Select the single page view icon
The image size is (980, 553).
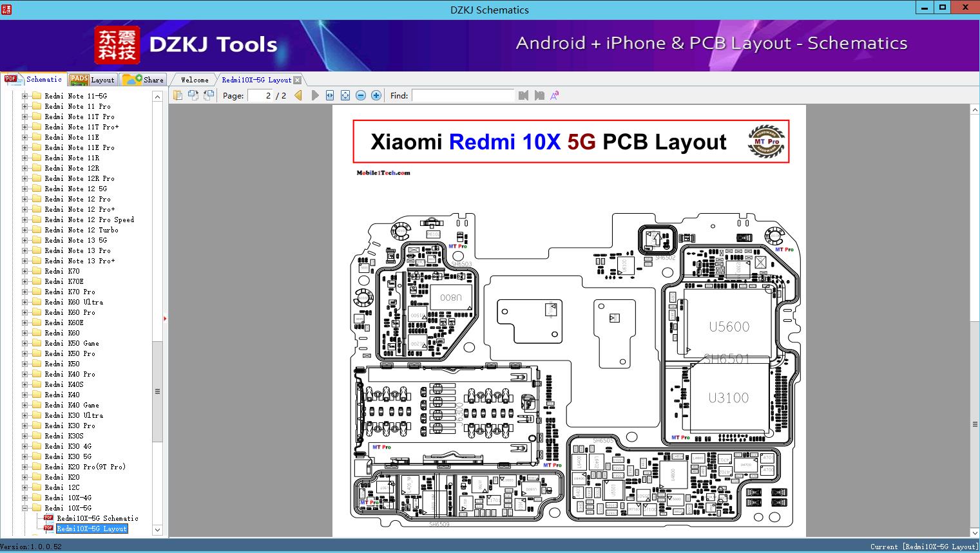[x=178, y=95]
